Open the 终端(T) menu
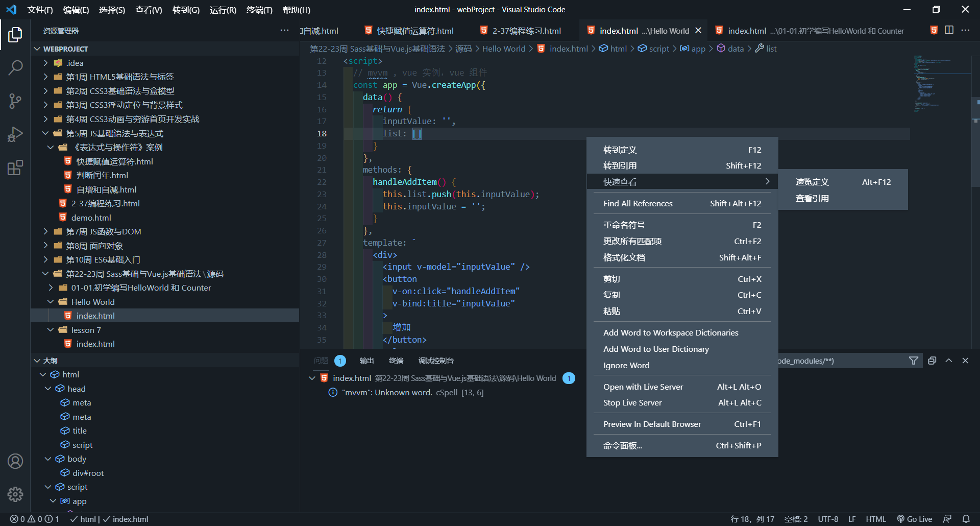The image size is (980, 526). pyautogui.click(x=259, y=10)
